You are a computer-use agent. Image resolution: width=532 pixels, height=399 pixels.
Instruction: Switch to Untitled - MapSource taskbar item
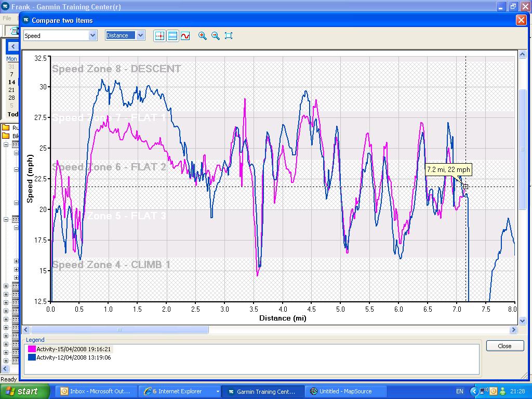point(345,391)
